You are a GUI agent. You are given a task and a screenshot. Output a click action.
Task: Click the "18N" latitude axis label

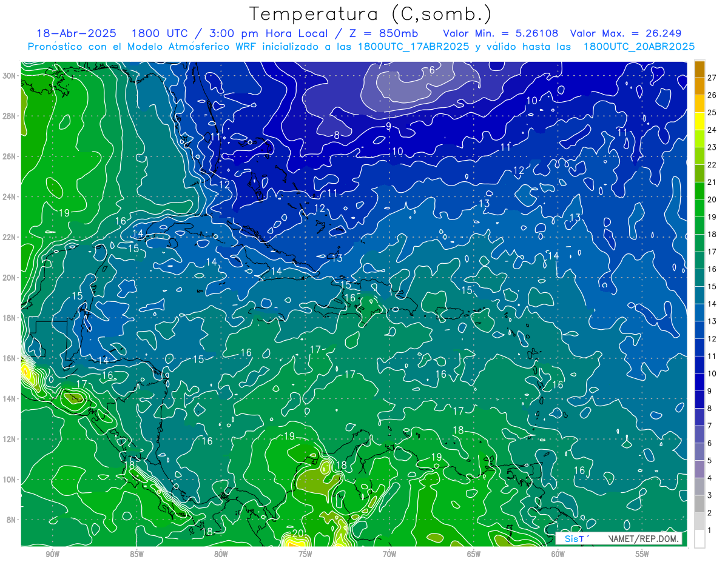coord(9,318)
